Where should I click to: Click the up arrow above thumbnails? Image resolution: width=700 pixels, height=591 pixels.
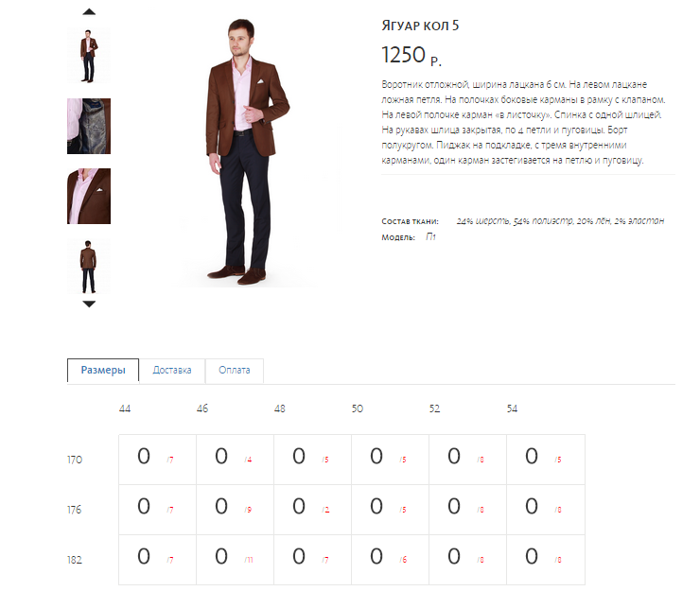click(89, 12)
